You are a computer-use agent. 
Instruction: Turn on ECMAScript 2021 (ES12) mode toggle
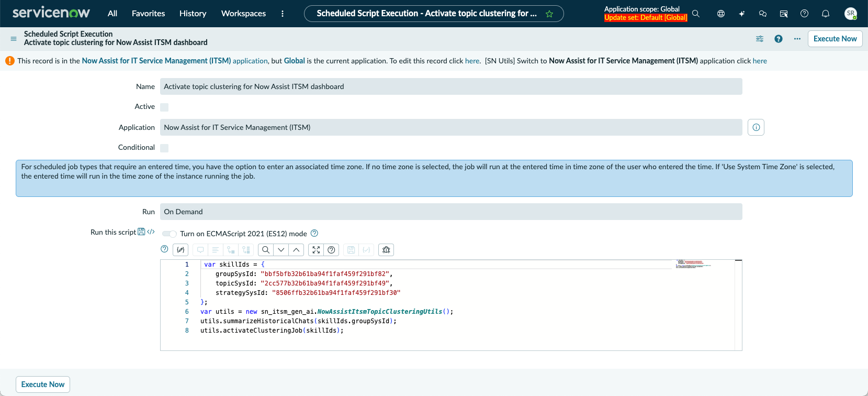169,234
